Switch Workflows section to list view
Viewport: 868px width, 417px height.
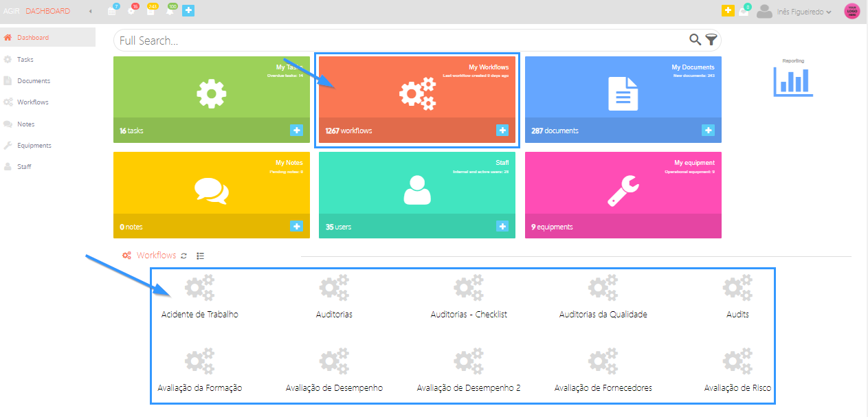point(201,256)
